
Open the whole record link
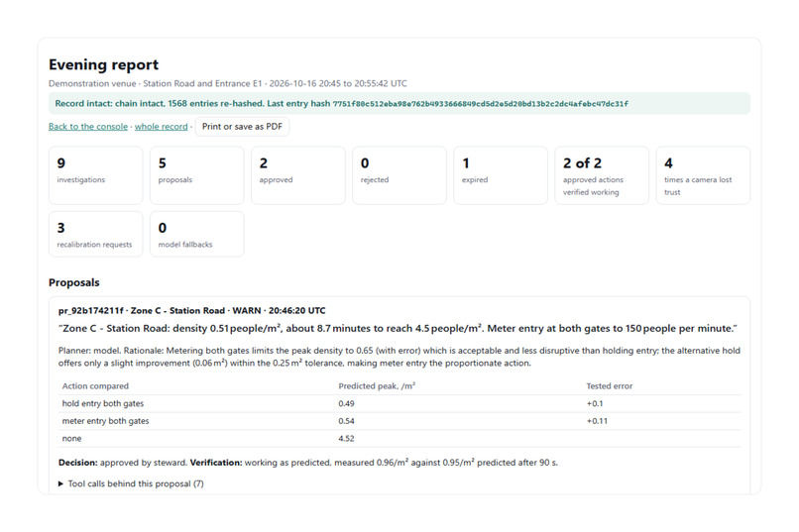(x=161, y=127)
